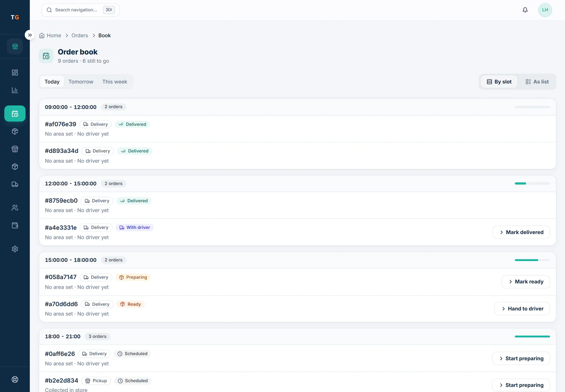Click Mark ready for order #058a7147
The width and height of the screenshot is (565, 392).
tap(526, 281)
